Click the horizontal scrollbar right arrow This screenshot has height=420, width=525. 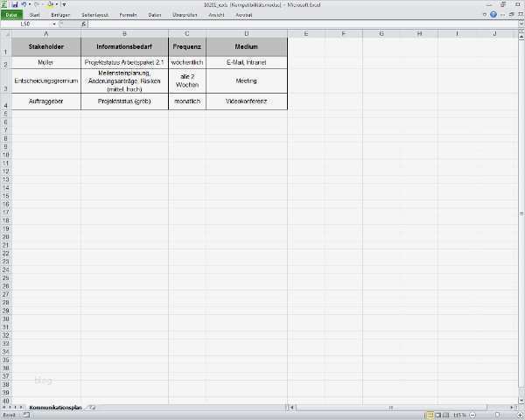[x=512, y=408]
